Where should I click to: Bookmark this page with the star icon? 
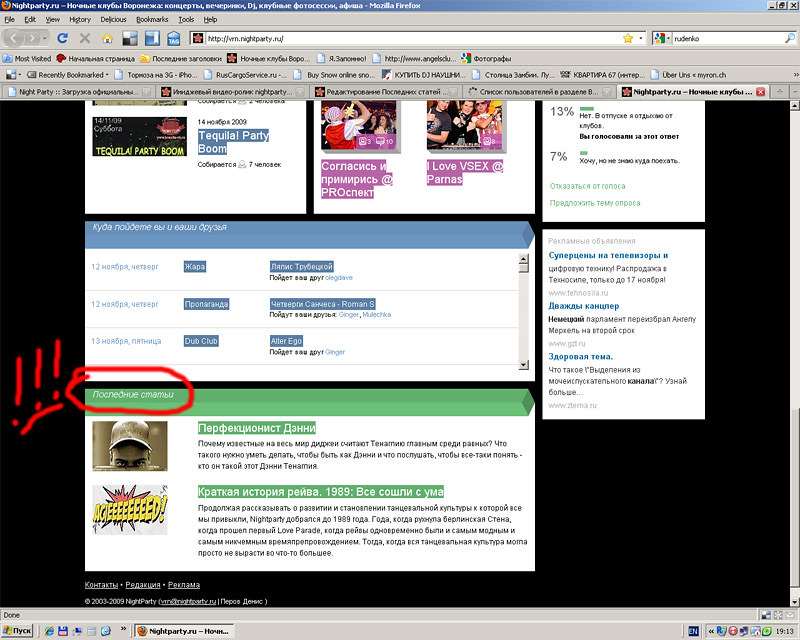point(627,38)
